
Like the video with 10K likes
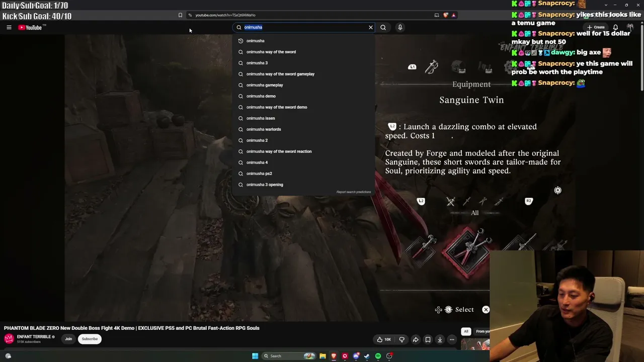pyautogui.click(x=384, y=340)
